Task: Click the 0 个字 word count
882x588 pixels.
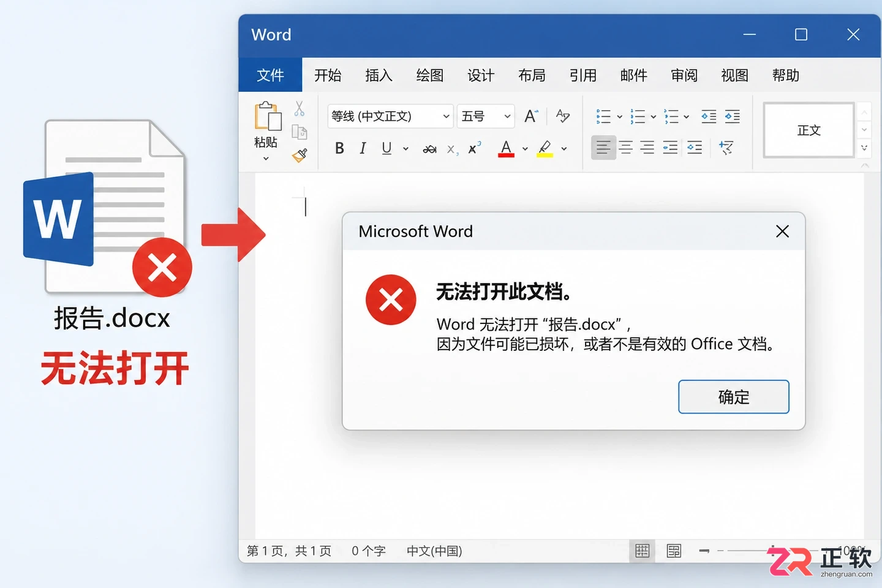Action: (369, 551)
